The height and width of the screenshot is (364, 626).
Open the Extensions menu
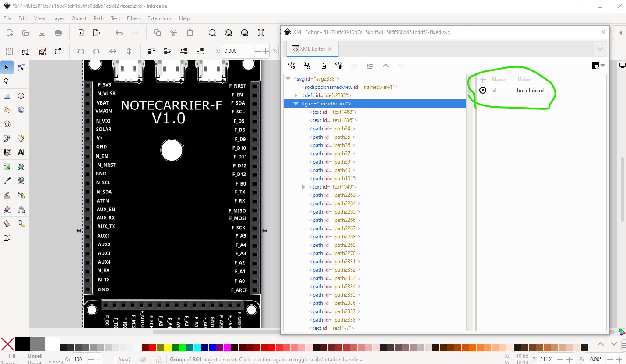coord(160,18)
